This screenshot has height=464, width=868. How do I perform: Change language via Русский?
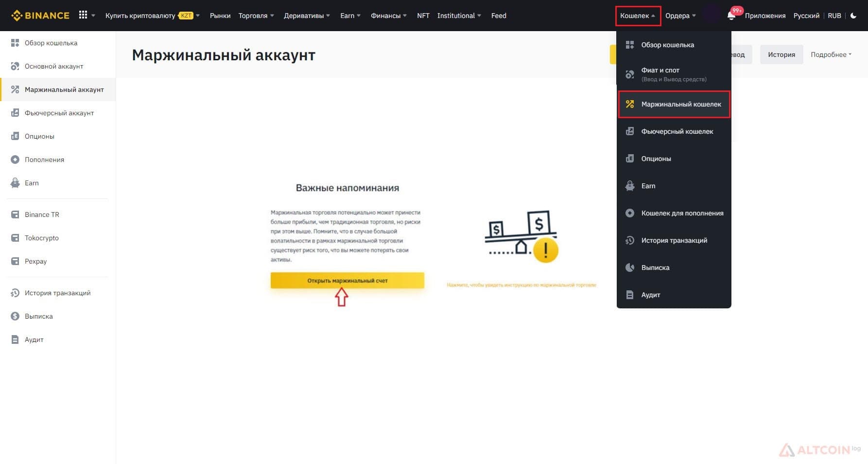point(806,16)
